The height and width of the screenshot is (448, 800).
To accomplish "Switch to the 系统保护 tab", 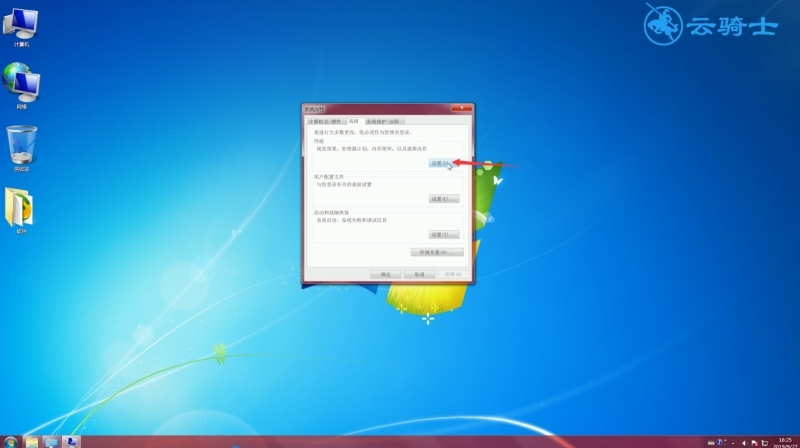I will [x=376, y=121].
